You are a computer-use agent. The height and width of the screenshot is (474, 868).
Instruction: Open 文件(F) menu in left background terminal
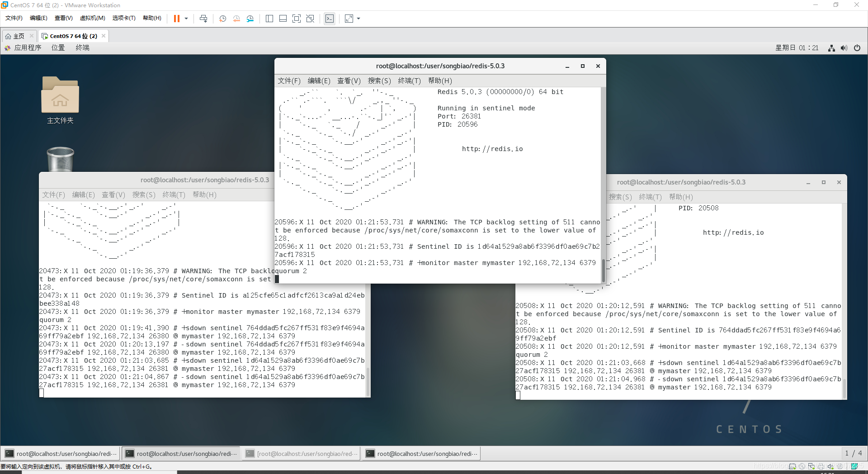click(54, 195)
